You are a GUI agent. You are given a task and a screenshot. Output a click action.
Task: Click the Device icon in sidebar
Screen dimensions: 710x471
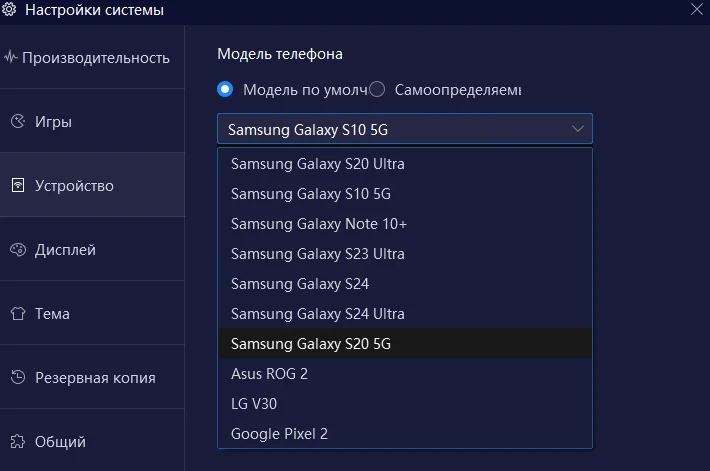(x=18, y=185)
